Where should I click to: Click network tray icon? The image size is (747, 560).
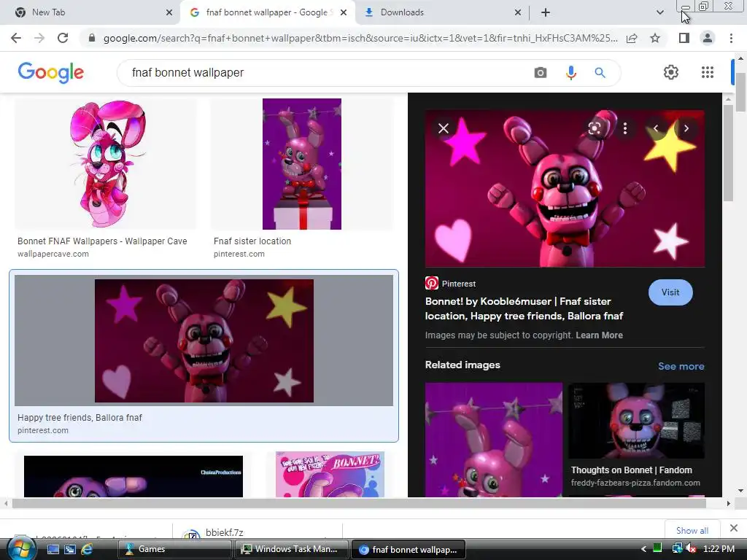(676, 549)
